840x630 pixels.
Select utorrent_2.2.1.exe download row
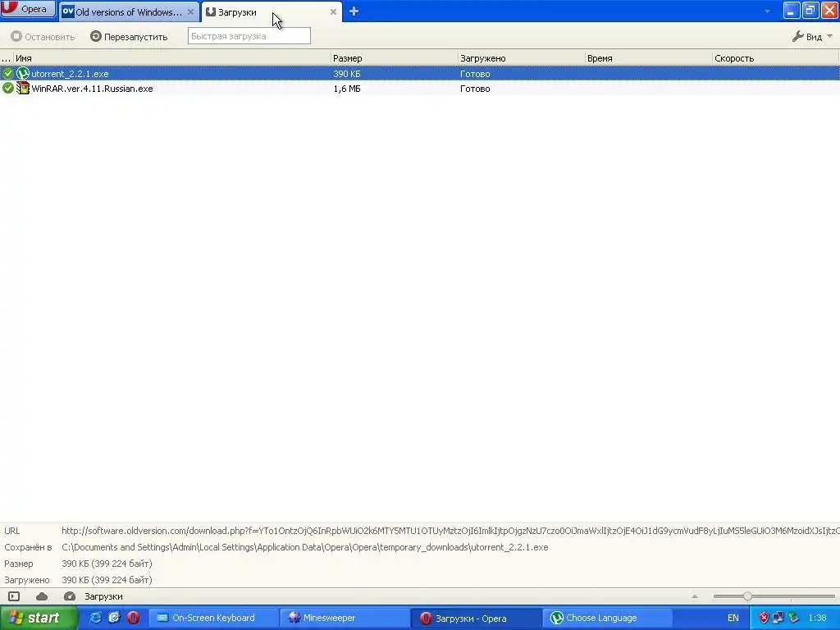[x=420, y=73]
